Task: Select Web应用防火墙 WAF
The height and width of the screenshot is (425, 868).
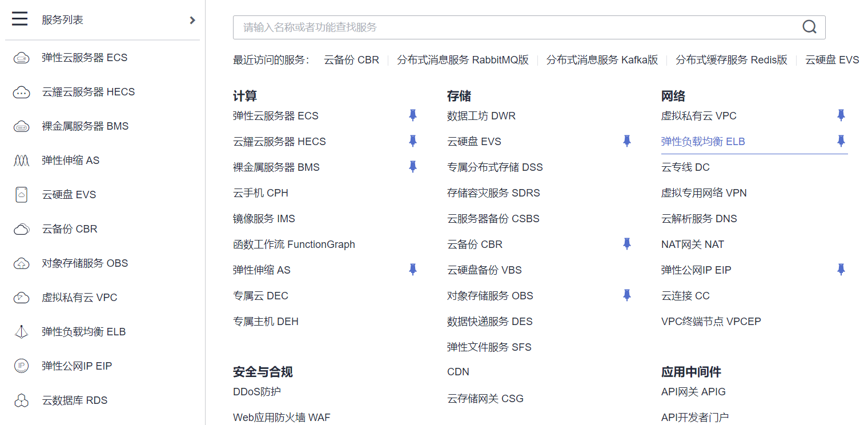Action: [x=282, y=418]
